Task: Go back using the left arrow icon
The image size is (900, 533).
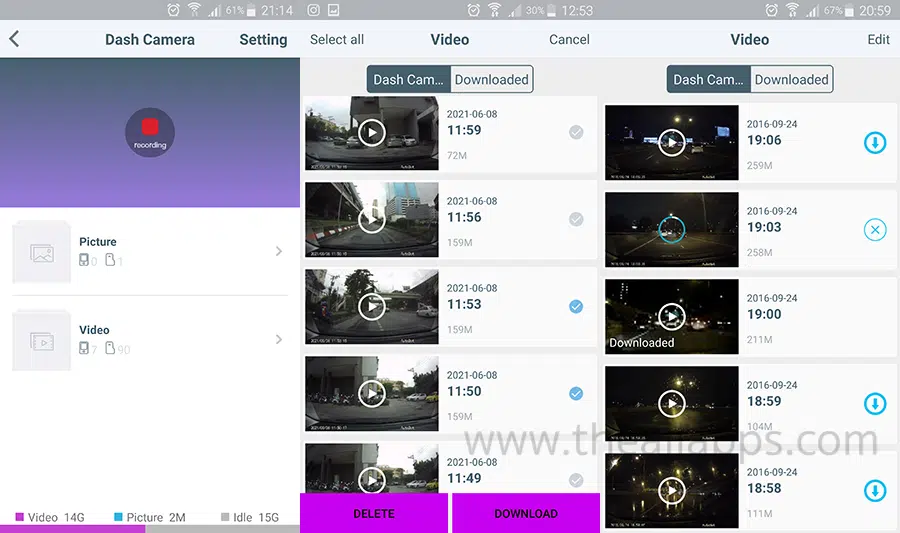Action: click(14, 40)
